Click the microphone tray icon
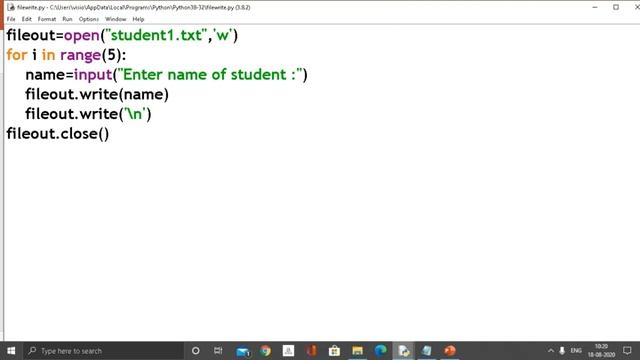This screenshot has height=360, width=640. (562, 351)
